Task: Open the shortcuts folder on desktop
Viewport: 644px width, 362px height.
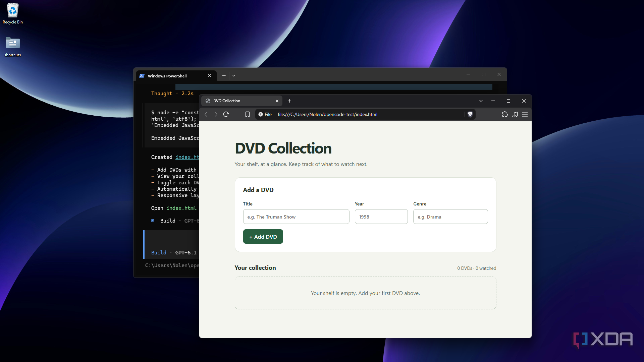Action: pos(13,47)
